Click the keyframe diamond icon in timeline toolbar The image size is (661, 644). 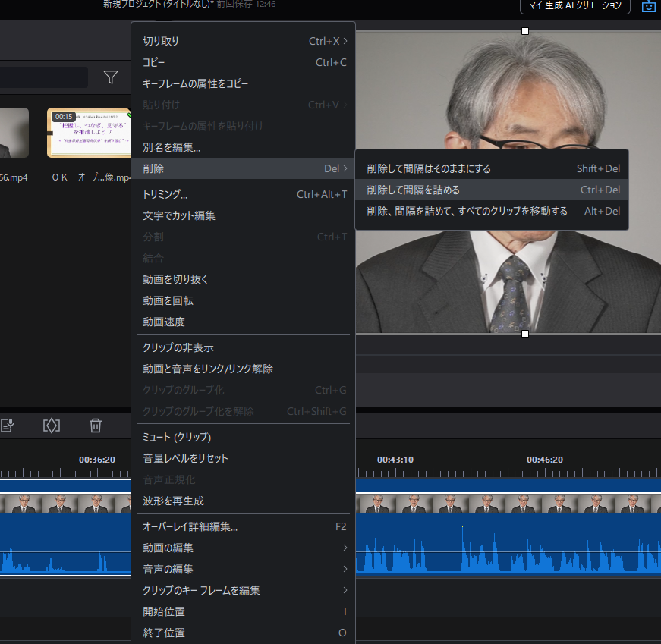[x=51, y=426]
